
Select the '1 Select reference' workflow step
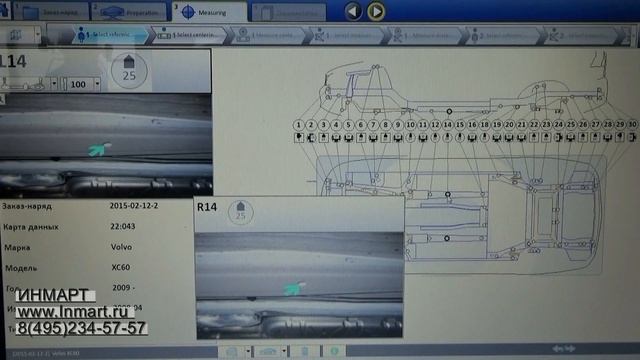pyautogui.click(x=110, y=35)
